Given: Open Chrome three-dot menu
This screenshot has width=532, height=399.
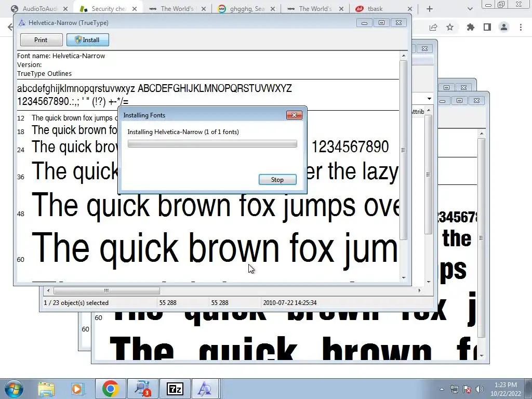Looking at the screenshot, I should 521,27.
